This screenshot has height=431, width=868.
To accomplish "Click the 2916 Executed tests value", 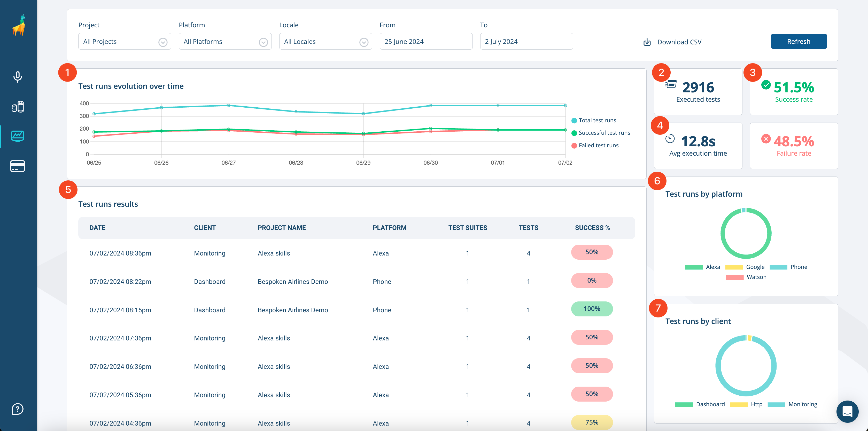I will pyautogui.click(x=698, y=87).
